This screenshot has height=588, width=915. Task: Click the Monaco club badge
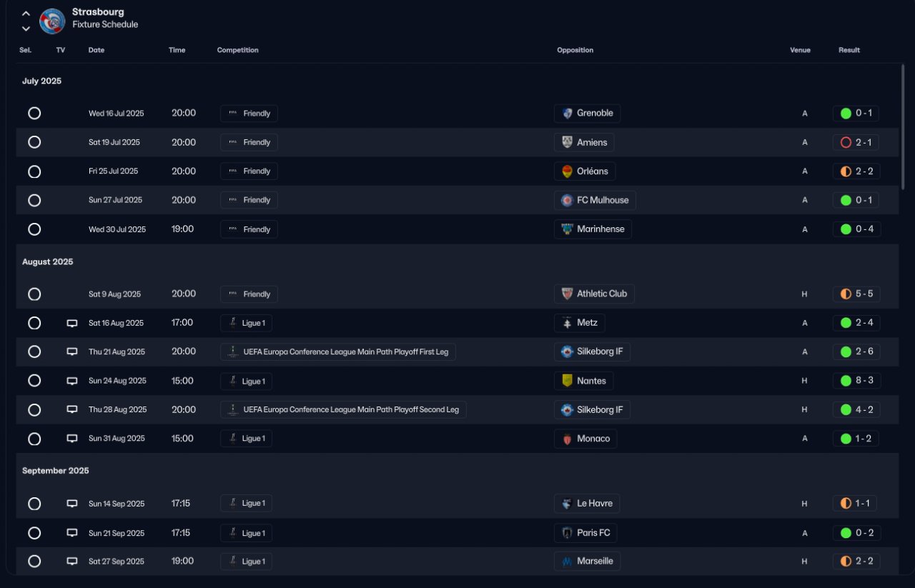click(568, 439)
